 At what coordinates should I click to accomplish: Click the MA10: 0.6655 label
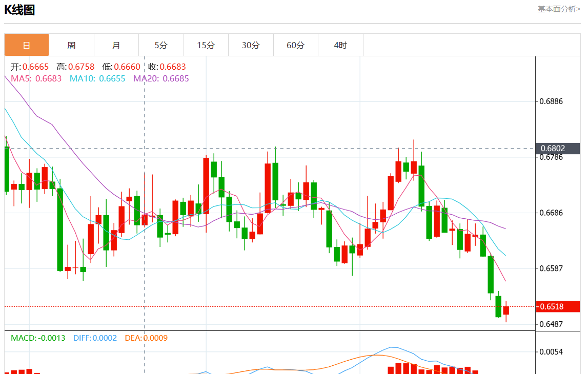[97, 78]
